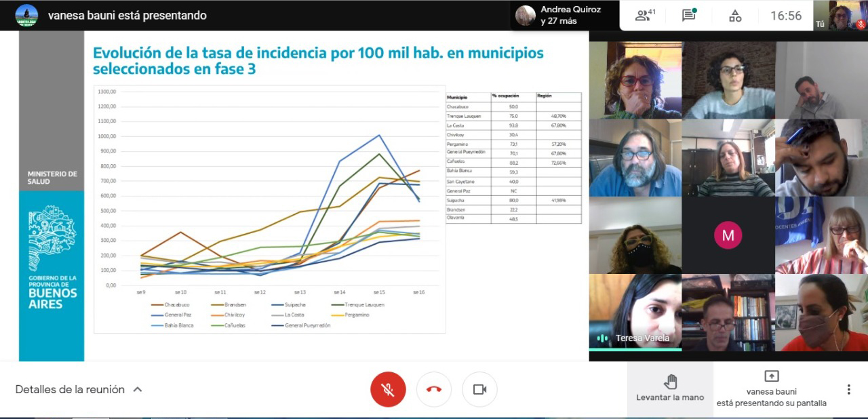The image size is (868, 419).
Task: Open the participants list showing 41 people
Action: (645, 16)
